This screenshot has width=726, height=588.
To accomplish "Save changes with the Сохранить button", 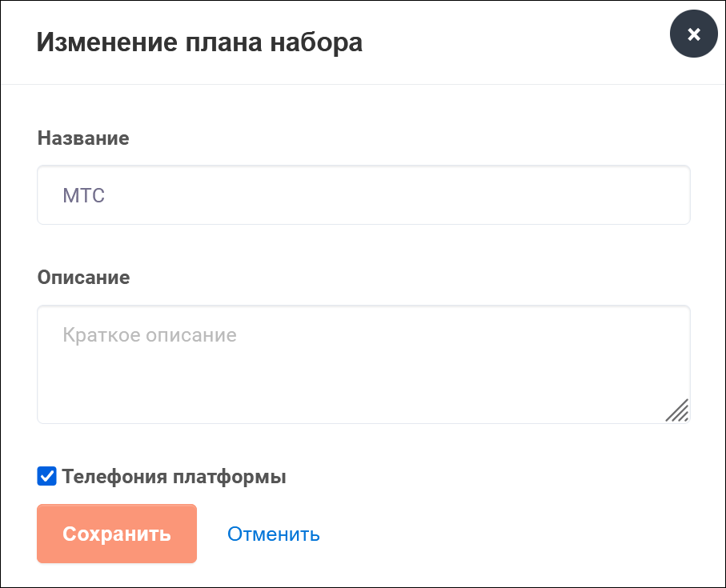I will pyautogui.click(x=117, y=534).
